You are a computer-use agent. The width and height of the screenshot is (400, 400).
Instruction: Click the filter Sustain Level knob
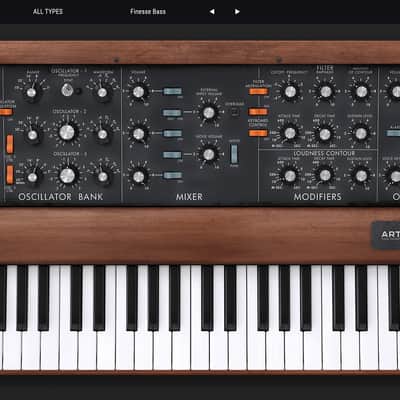[361, 133]
